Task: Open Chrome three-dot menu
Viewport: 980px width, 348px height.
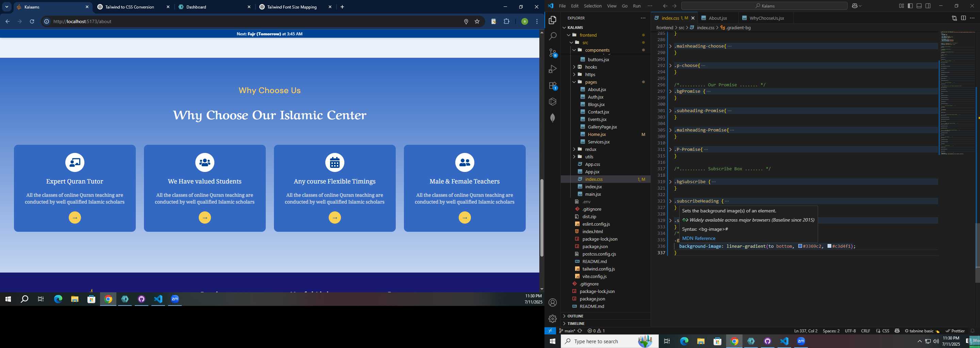Action: coord(537,22)
